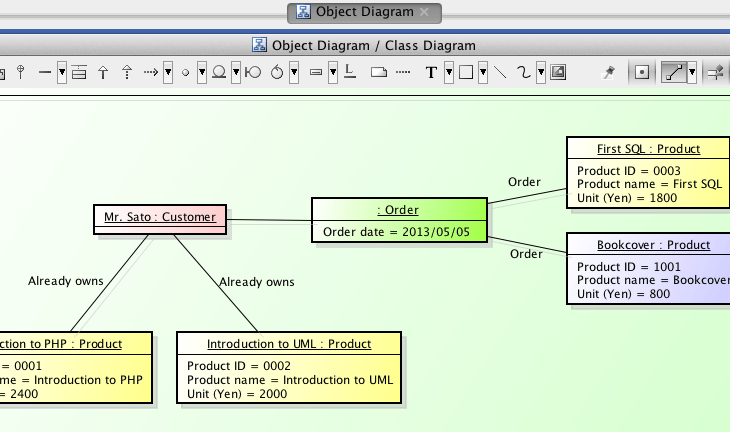730x432 pixels.
Task: Close the Object Diagram tab
Action: [x=424, y=13]
